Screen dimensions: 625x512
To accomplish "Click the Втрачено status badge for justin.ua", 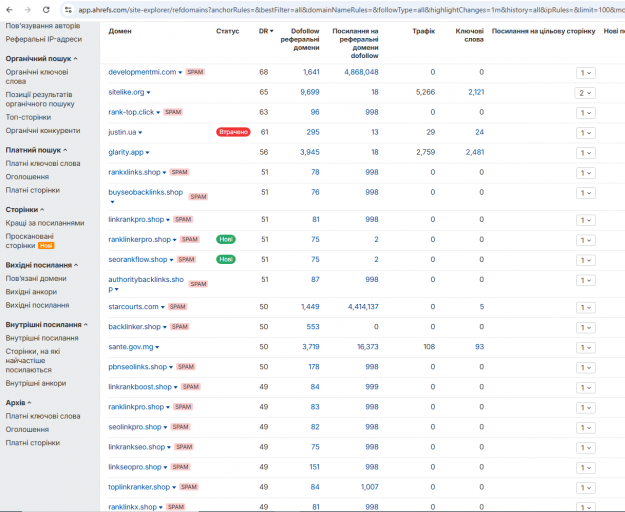I will (233, 132).
